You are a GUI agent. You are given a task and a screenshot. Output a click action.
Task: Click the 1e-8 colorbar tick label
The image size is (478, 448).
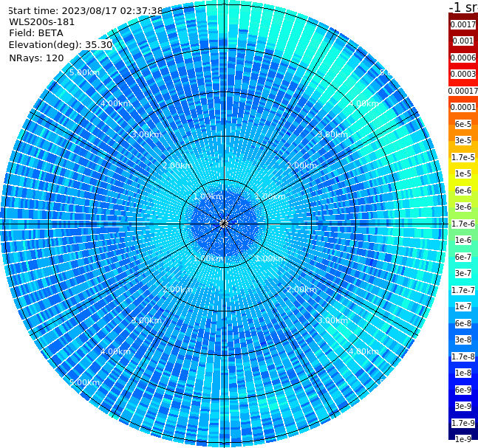463,373
